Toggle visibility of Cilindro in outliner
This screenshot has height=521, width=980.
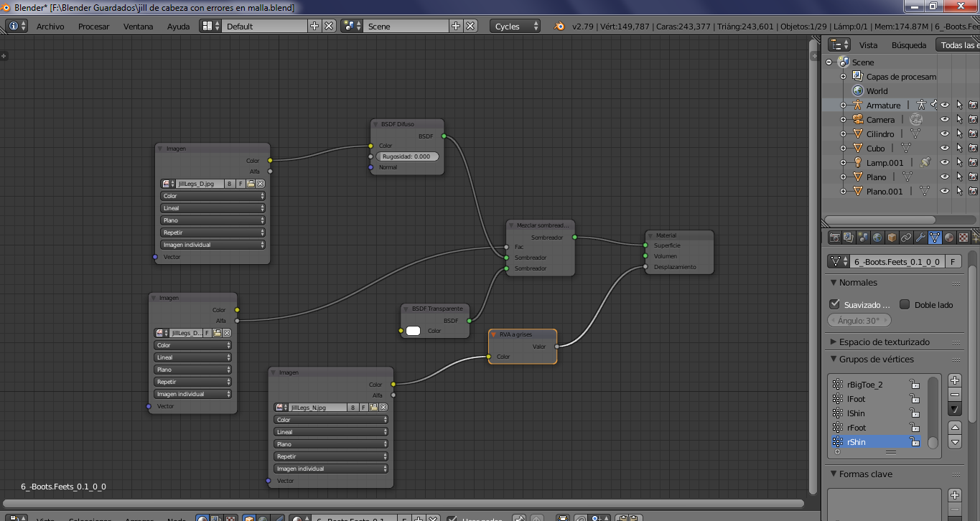[945, 134]
